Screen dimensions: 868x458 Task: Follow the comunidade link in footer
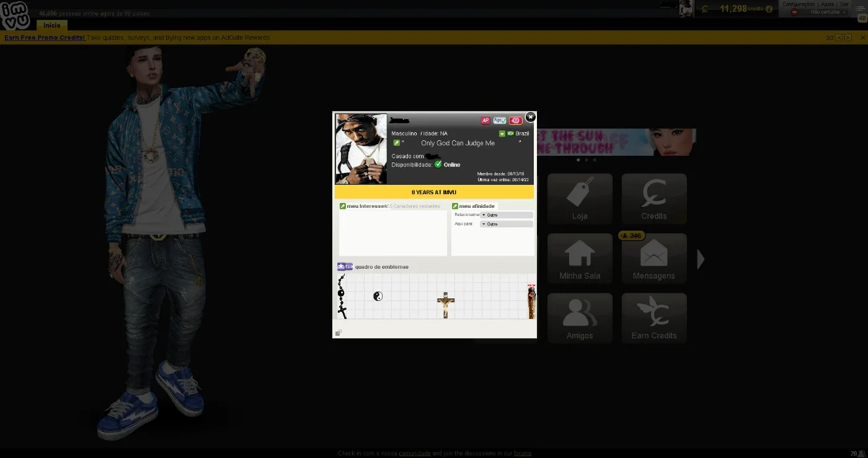[414, 454]
